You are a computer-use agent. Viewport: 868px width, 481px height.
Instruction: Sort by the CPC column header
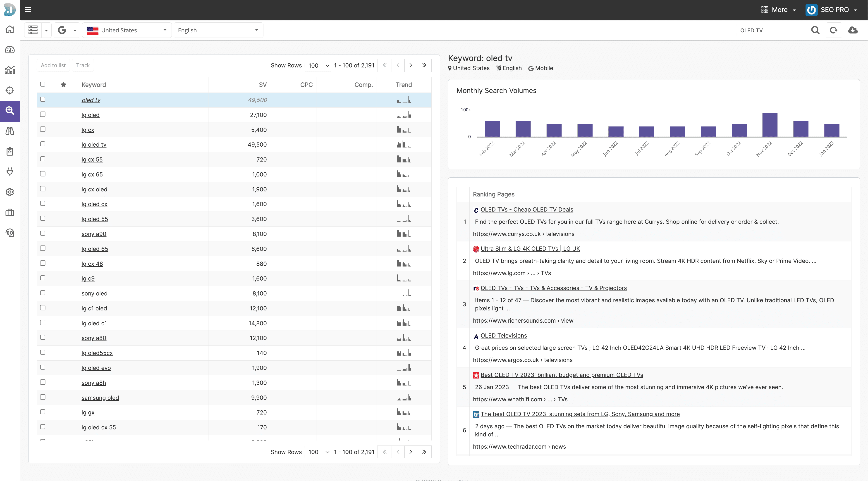[306, 85]
